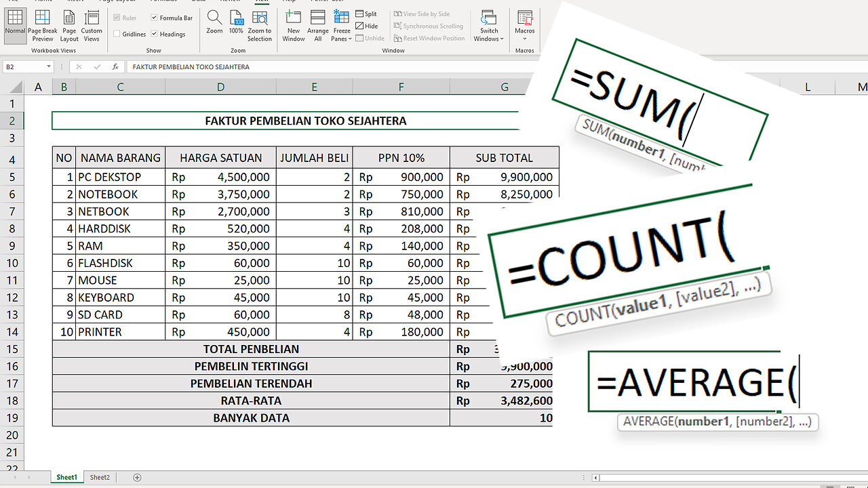The width and height of the screenshot is (868, 488).
Task: Select column F header
Action: tap(401, 87)
